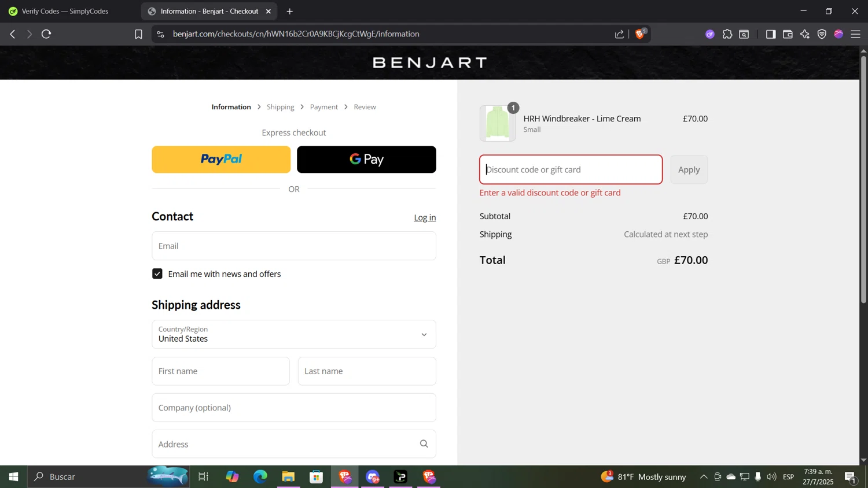
Task: View site information icon beside URL
Action: [160, 34]
